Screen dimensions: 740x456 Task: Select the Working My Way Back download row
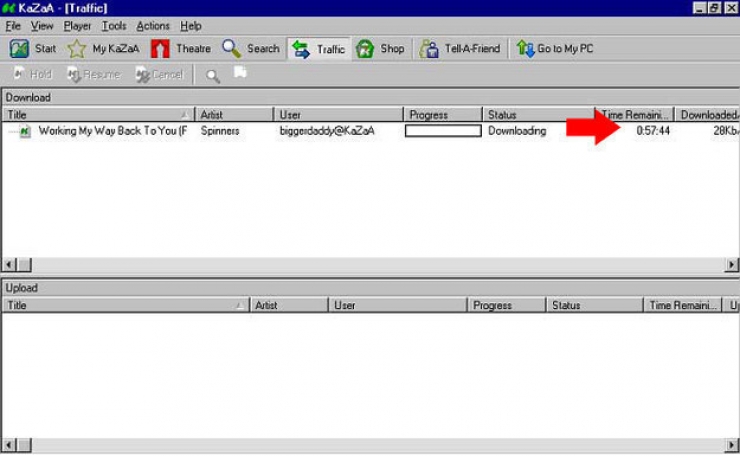pyautogui.click(x=112, y=131)
